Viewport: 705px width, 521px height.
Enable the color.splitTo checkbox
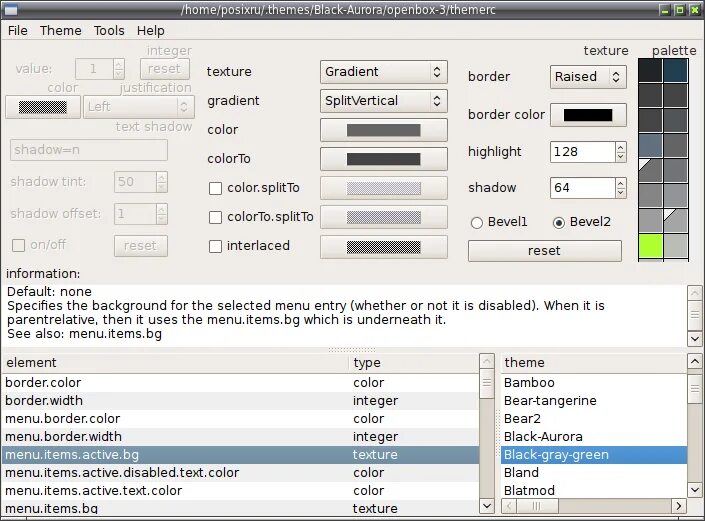click(215, 188)
